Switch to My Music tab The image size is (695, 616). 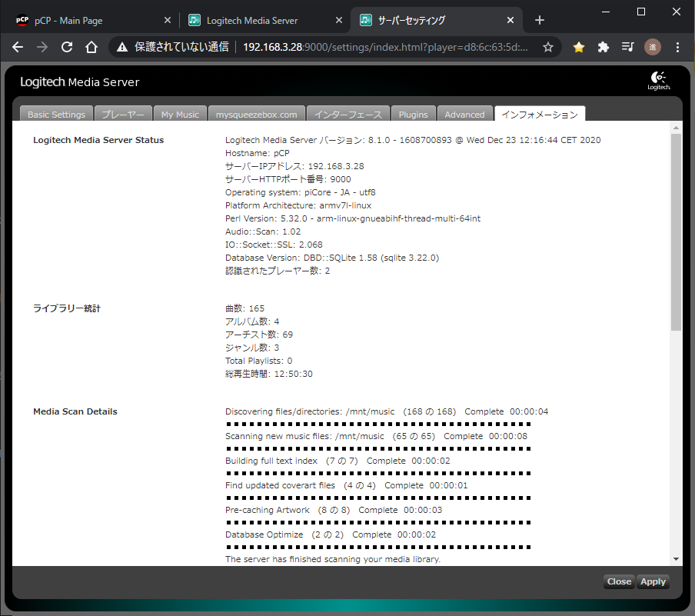180,114
